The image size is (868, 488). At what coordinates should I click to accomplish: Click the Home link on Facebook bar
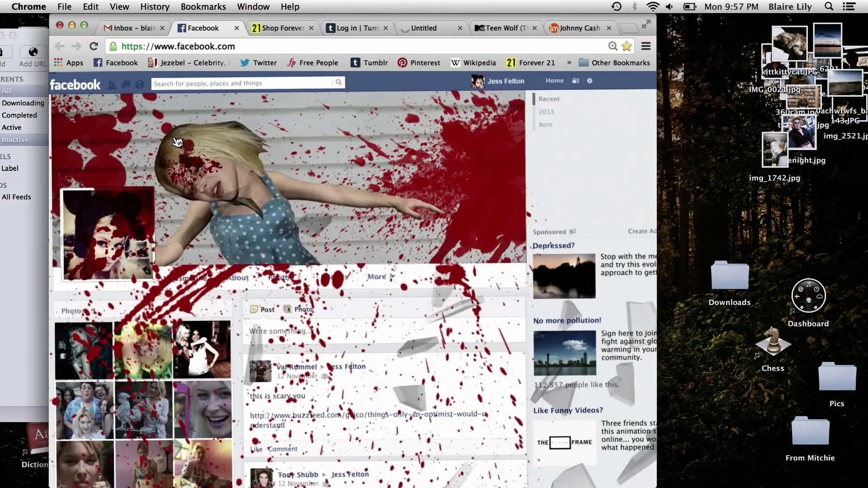pyautogui.click(x=554, y=80)
